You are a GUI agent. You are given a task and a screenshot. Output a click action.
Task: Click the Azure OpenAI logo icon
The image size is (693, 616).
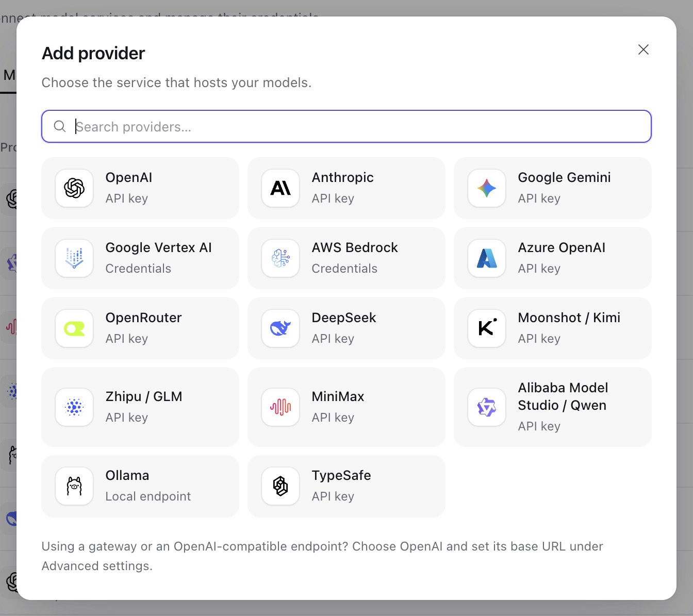pos(487,258)
